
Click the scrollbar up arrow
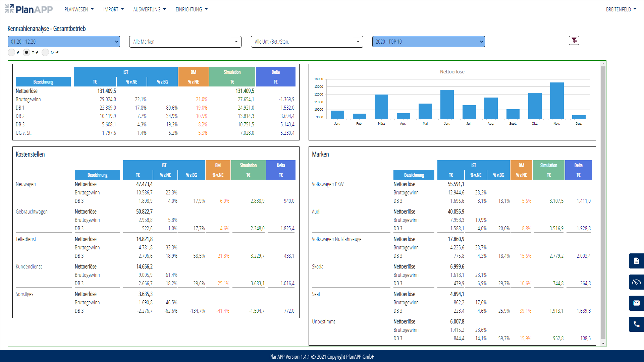pyautogui.click(x=603, y=64)
